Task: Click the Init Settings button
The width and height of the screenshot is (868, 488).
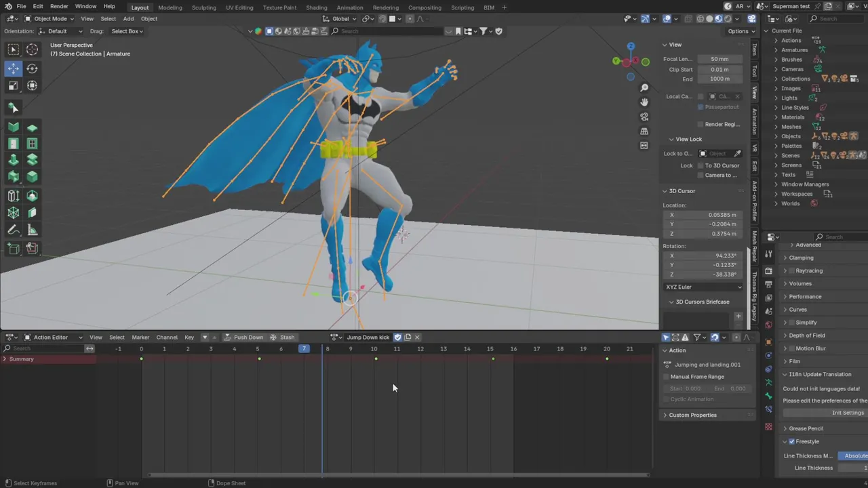Action: (x=826, y=413)
